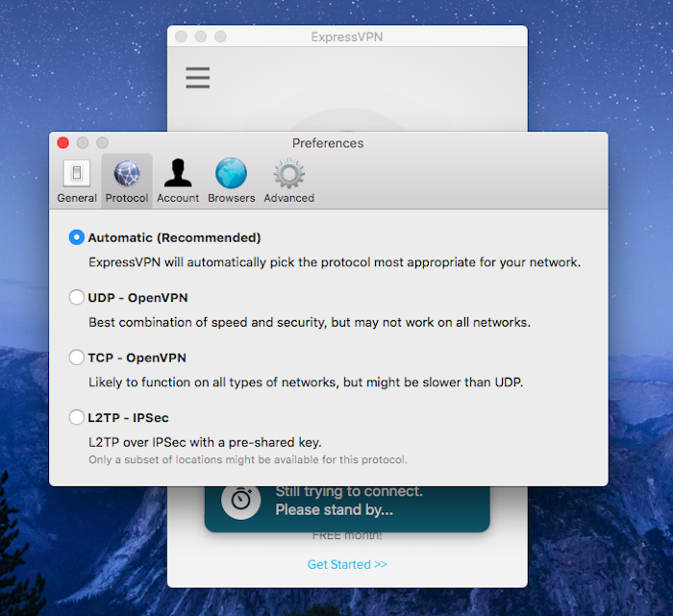Click the TCP - OpenVPN label text
This screenshot has width=673, height=616.
tap(137, 357)
